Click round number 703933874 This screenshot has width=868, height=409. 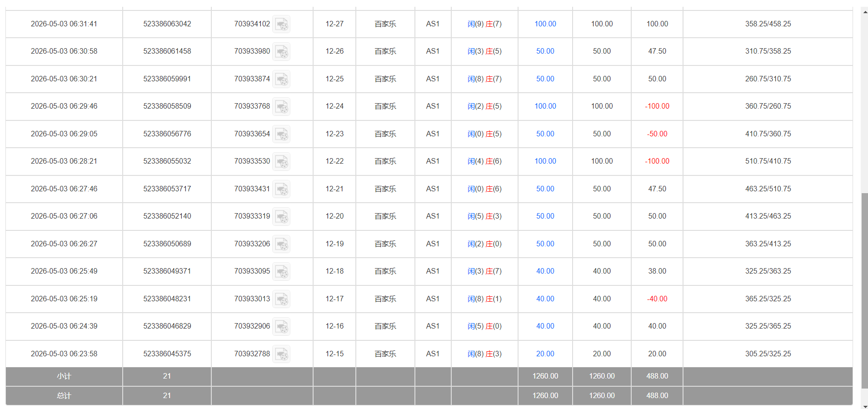252,79
